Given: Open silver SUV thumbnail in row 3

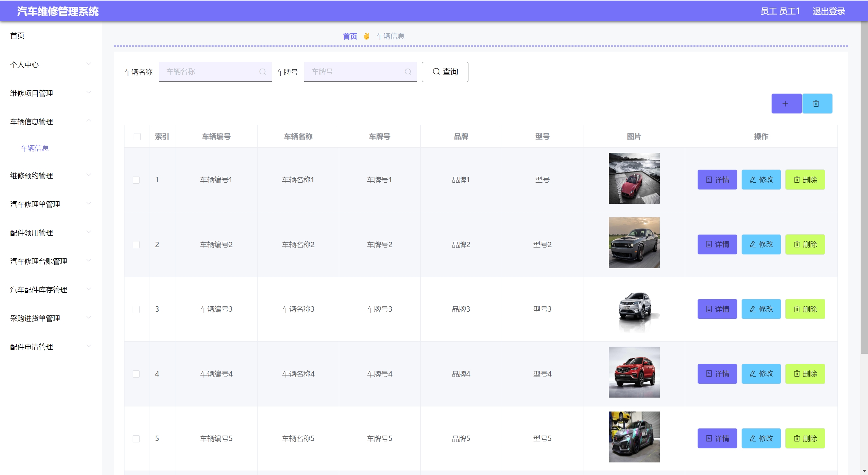Looking at the screenshot, I should pyautogui.click(x=634, y=308).
